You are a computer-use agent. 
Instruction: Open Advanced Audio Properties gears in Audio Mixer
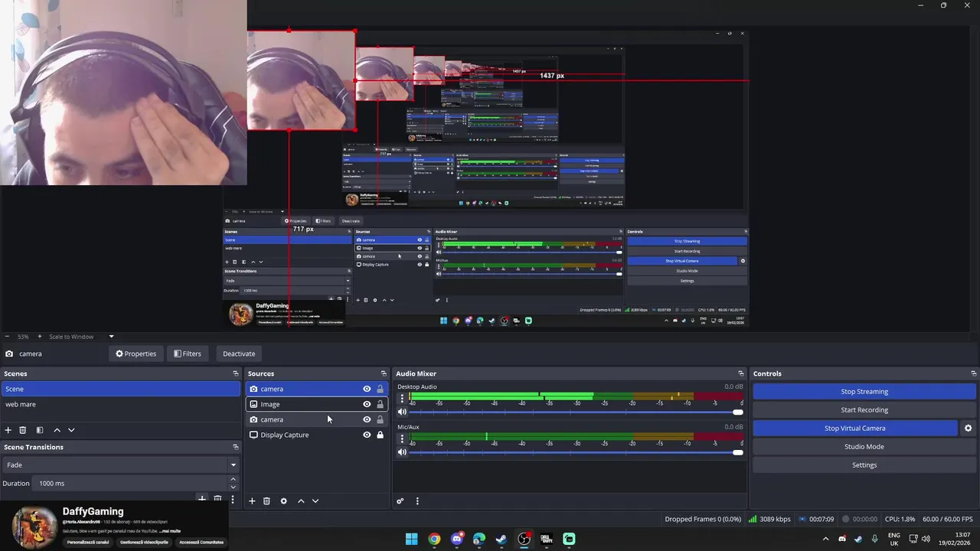(x=400, y=501)
